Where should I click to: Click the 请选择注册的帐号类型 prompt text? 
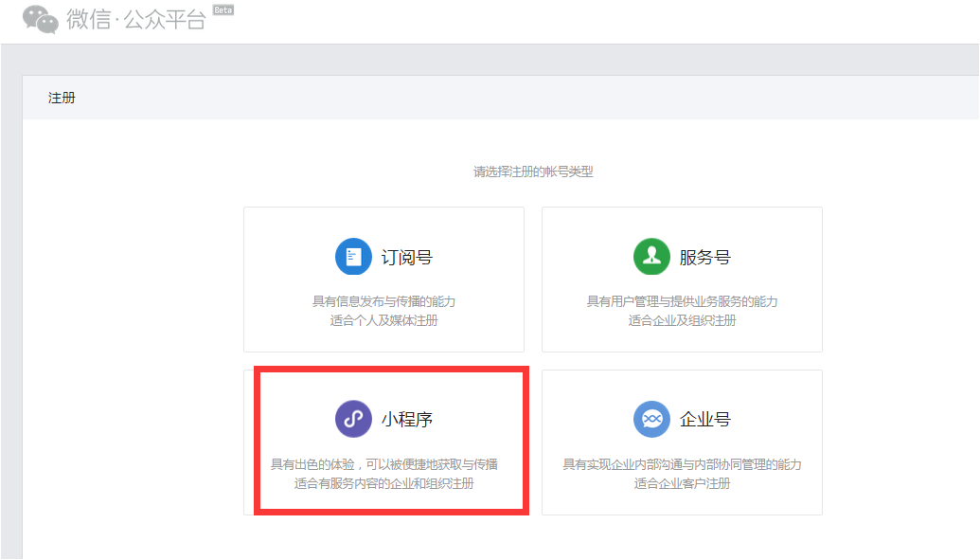click(533, 172)
